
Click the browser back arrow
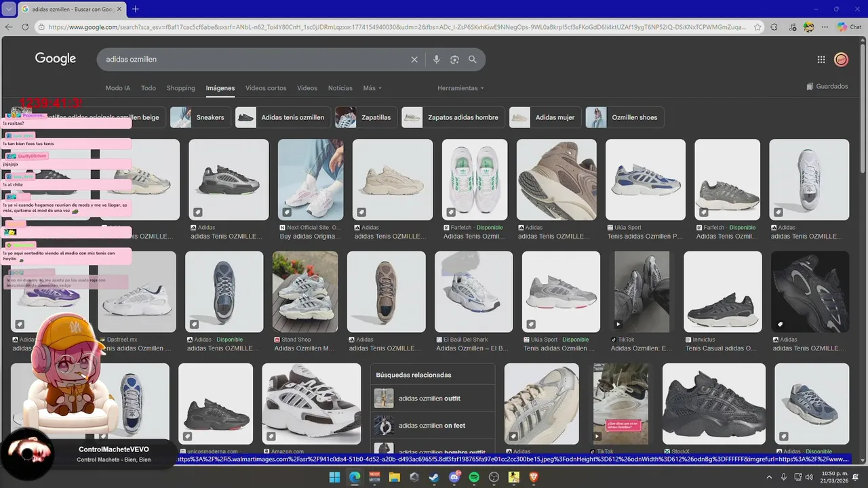[9, 27]
